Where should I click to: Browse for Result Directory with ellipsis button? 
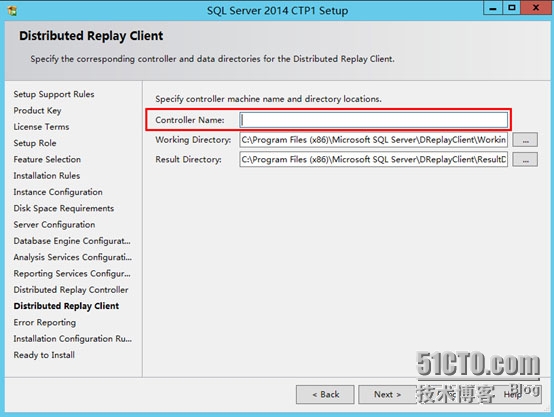coord(525,159)
